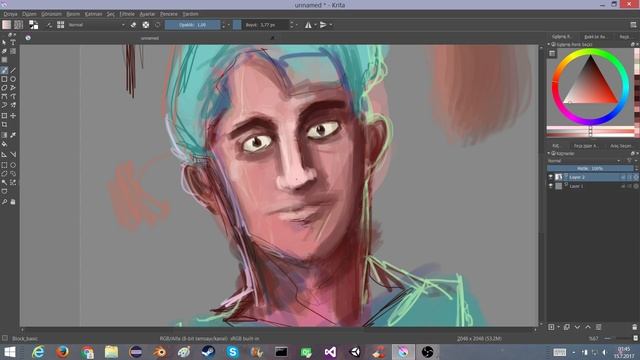Reload the original brush preset
The height and width of the screenshot is (360, 640).
coord(158,25)
